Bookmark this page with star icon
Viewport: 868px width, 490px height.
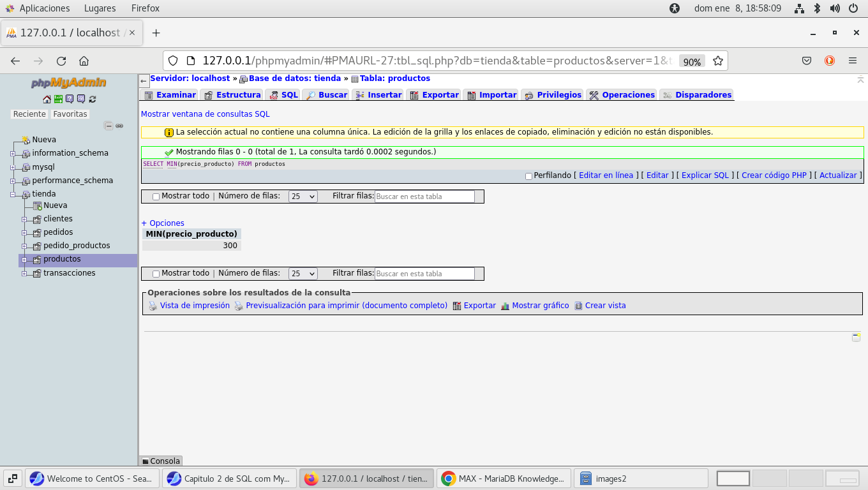[718, 61]
